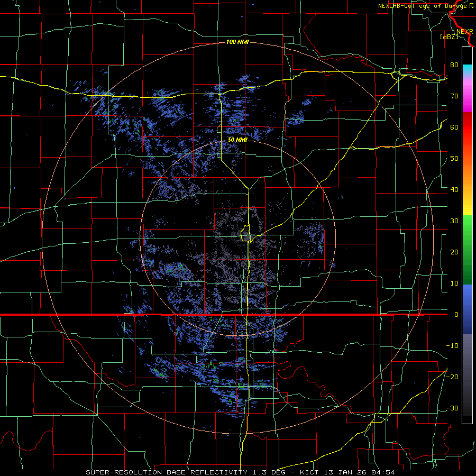
Task: Click the -10 dBZ scale value
Action: point(452,346)
